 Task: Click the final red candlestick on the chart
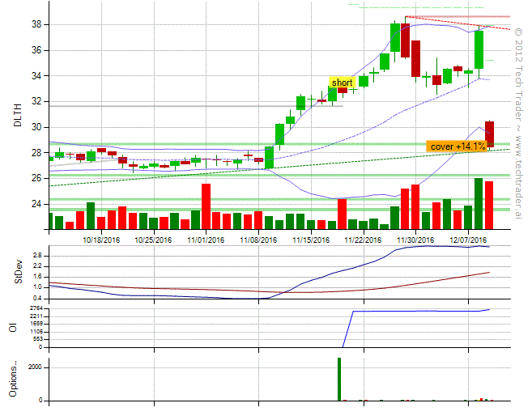click(x=490, y=134)
